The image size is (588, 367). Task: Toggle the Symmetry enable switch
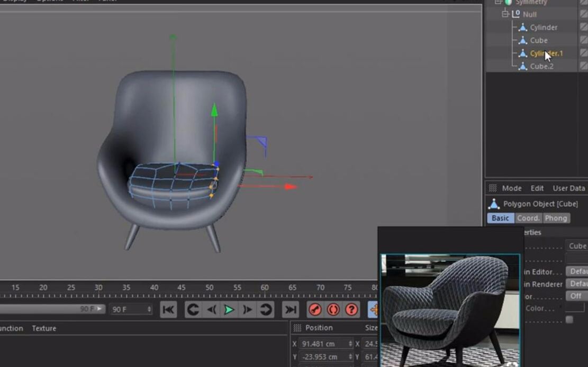pyautogui.click(x=506, y=2)
